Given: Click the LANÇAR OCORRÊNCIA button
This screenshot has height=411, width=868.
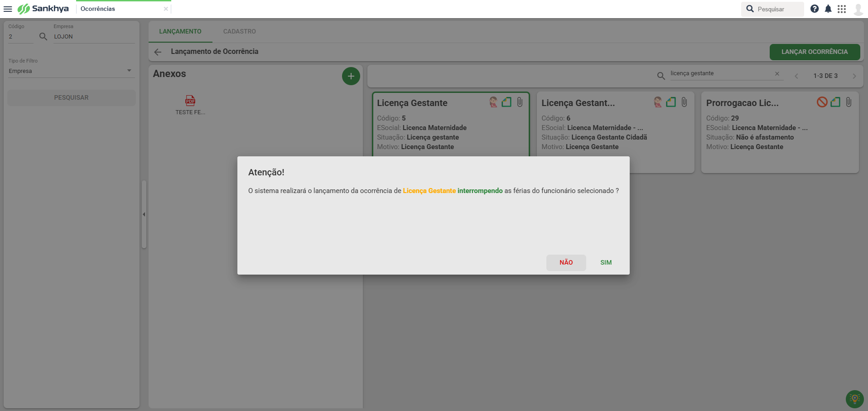Looking at the screenshot, I should (x=815, y=52).
